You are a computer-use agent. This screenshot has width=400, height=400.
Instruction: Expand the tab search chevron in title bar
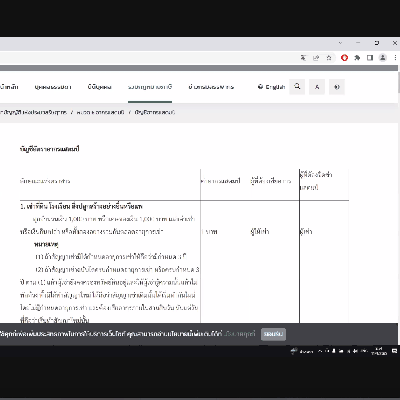[340, 43]
